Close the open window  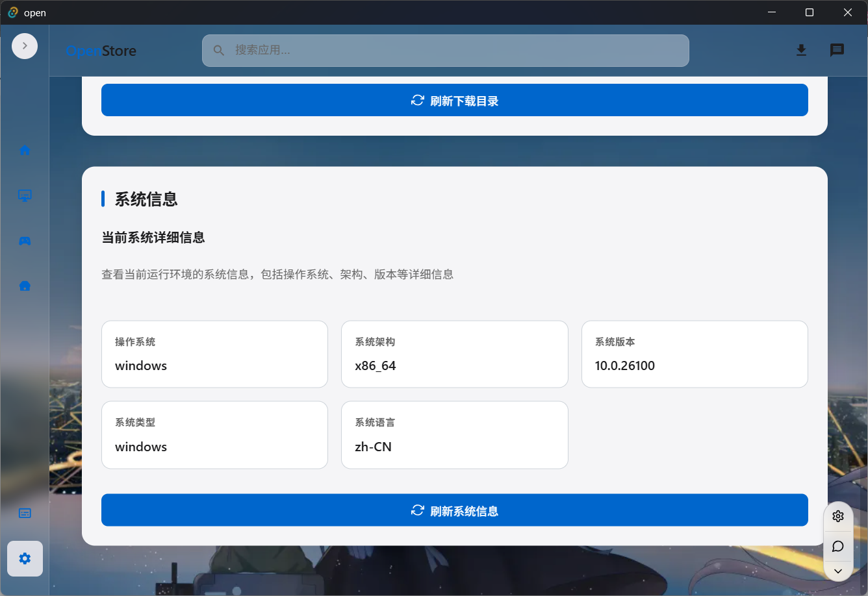(848, 12)
